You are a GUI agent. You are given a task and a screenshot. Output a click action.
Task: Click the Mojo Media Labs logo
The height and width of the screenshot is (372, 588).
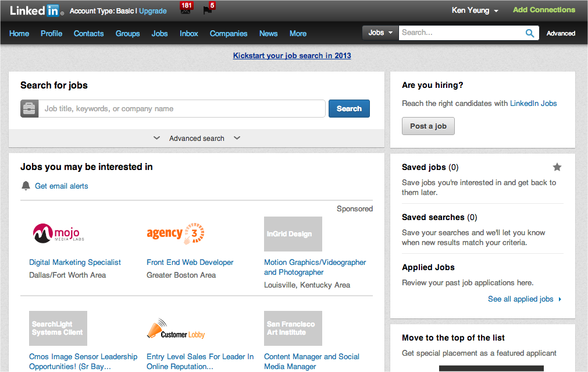[58, 233]
